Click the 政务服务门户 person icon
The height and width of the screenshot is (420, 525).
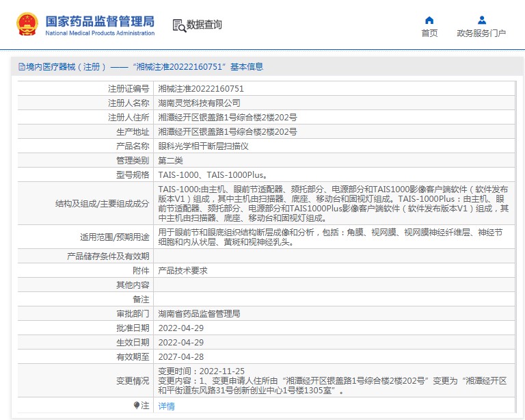(481, 20)
